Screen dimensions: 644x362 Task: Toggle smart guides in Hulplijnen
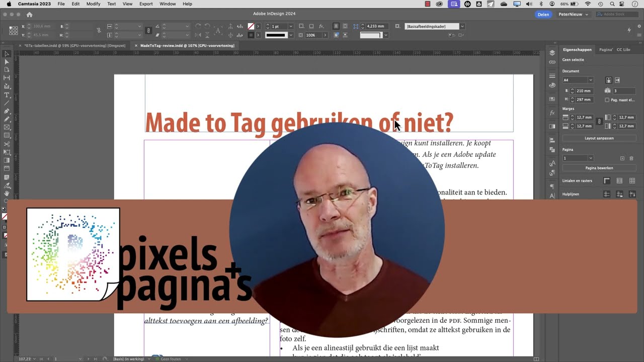pyautogui.click(x=632, y=195)
